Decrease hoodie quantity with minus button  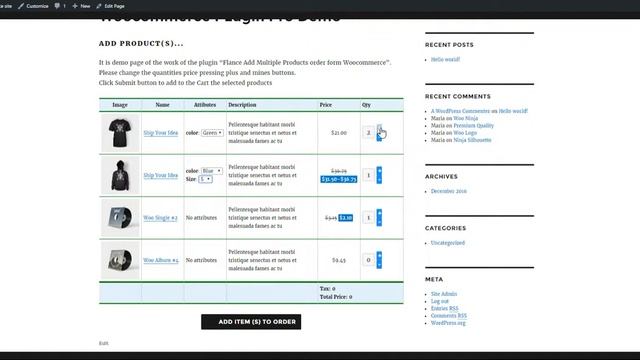tap(379, 180)
